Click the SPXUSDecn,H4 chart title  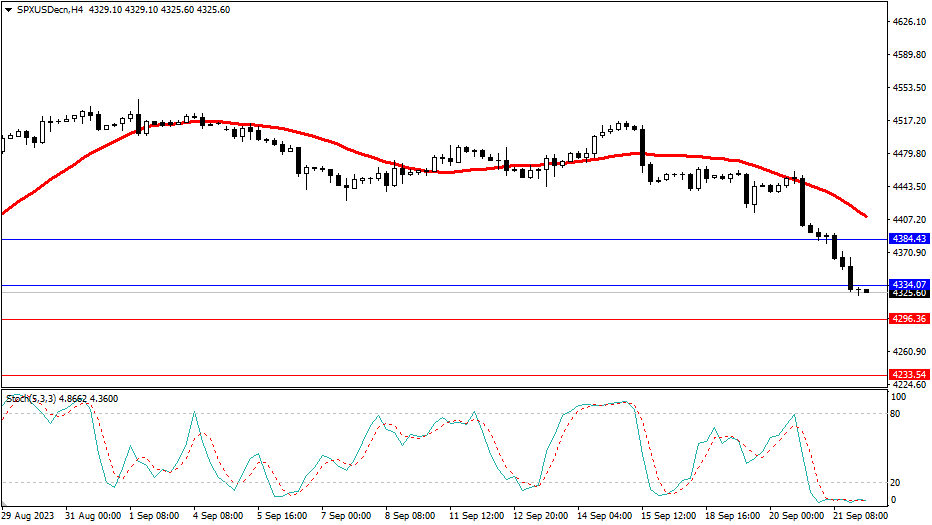point(49,9)
